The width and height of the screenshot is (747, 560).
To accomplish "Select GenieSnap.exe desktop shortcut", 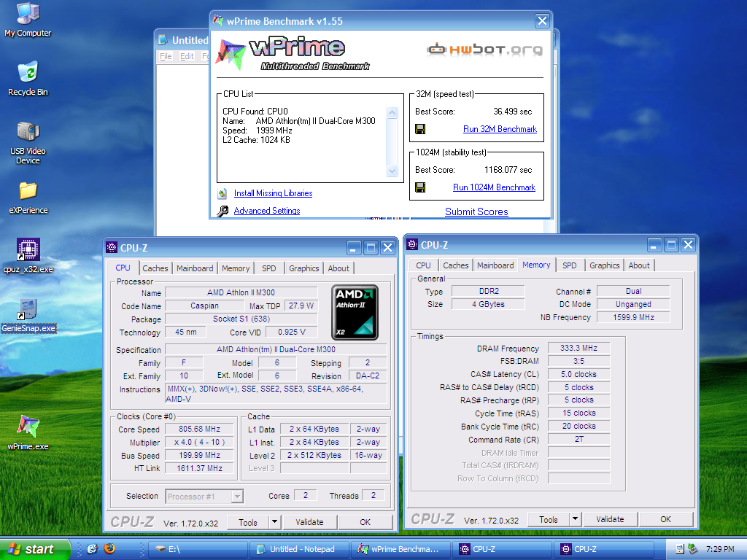I will [x=28, y=315].
